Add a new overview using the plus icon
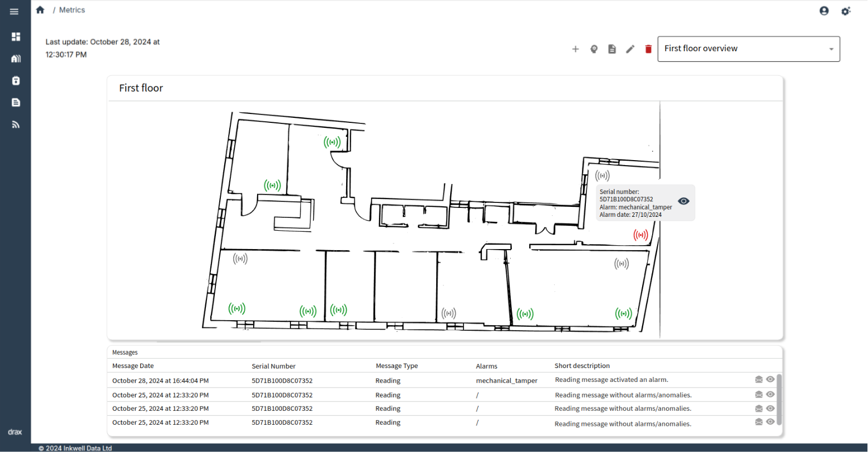Screen dimensions: 868x452 (575, 49)
